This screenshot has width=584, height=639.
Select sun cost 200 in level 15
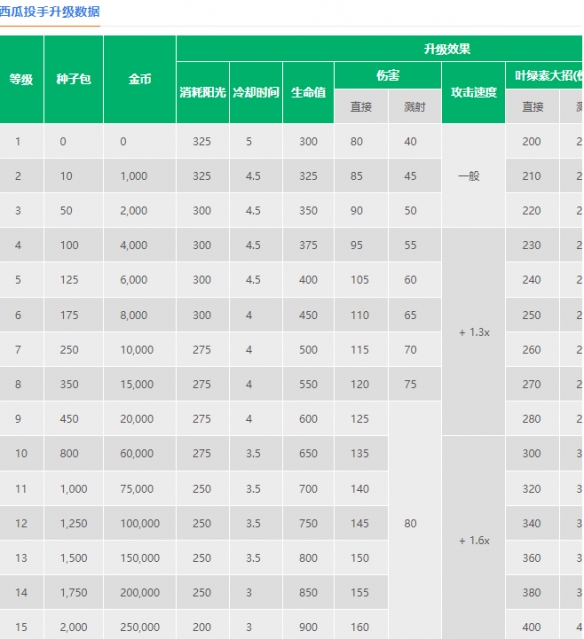tap(203, 626)
